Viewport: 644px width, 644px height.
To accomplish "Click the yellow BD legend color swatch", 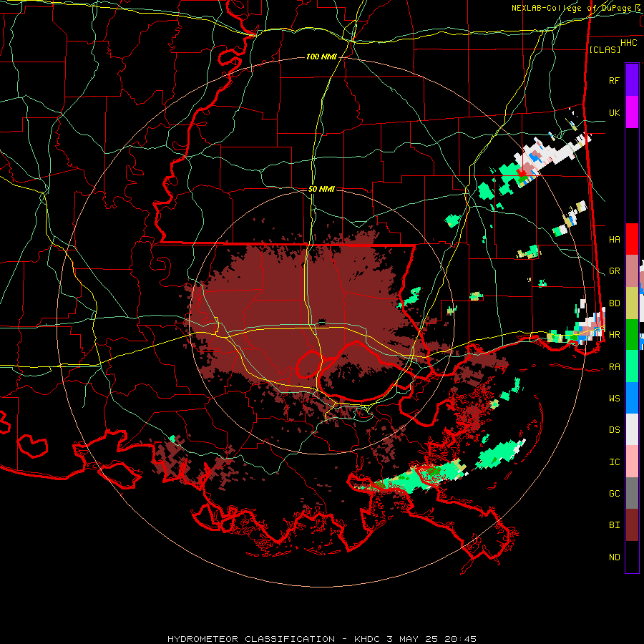I will (x=632, y=303).
